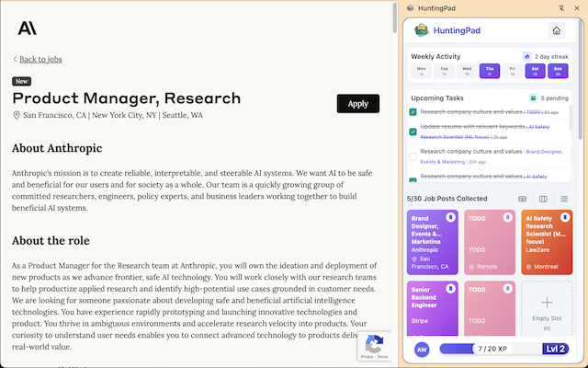
Task: Click the Anthropic logo
Action: click(27, 28)
